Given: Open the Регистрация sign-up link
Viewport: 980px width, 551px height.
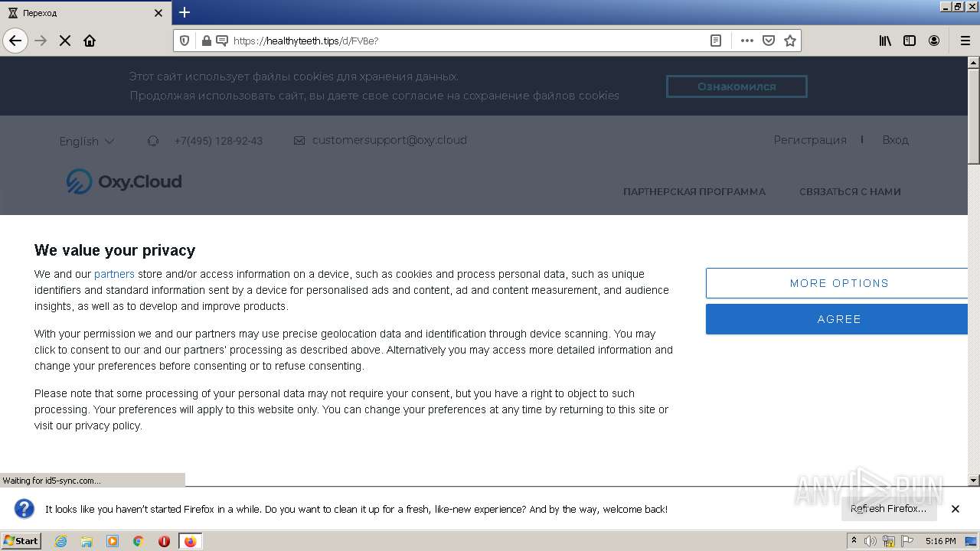Looking at the screenshot, I should tap(810, 140).
